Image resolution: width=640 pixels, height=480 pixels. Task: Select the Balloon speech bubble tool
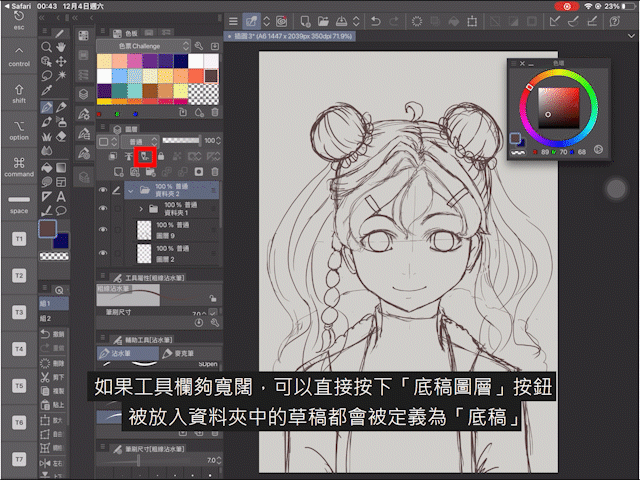pos(61,211)
